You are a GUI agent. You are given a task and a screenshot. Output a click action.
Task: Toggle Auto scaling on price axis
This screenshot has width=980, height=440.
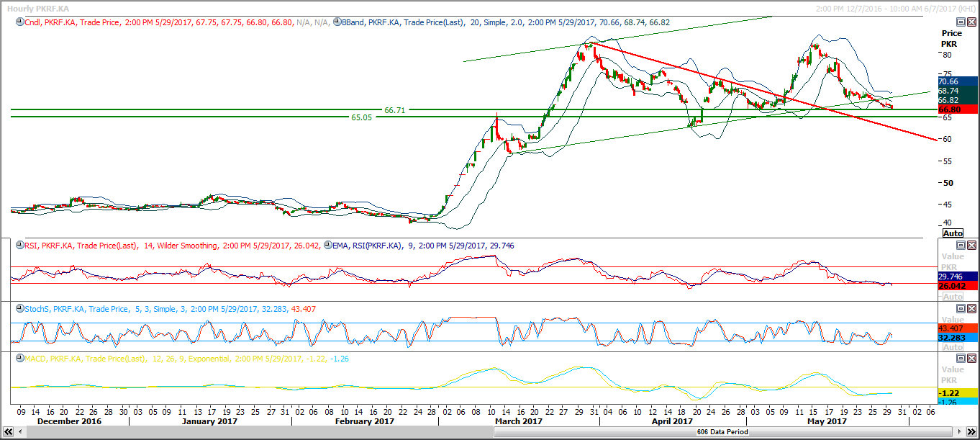(953, 233)
